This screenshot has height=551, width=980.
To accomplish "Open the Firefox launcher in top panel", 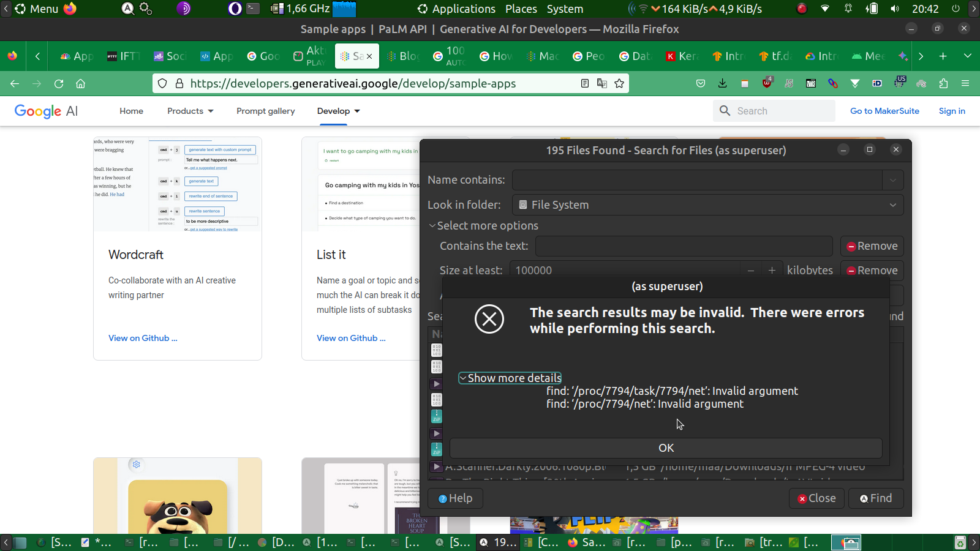I will pos(70,9).
